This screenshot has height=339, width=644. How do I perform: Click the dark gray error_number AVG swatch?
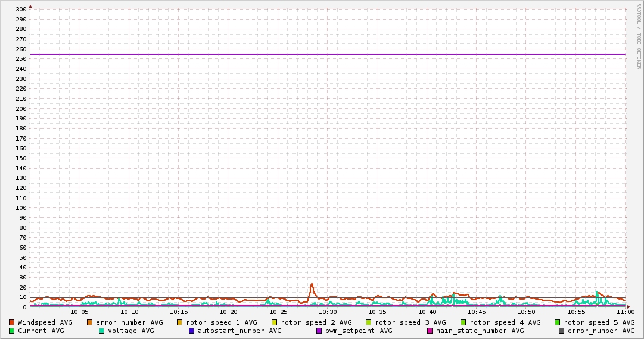pos(561,331)
